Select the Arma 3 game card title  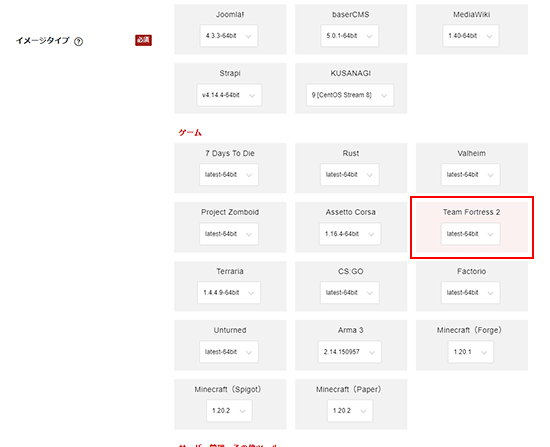coord(350,330)
